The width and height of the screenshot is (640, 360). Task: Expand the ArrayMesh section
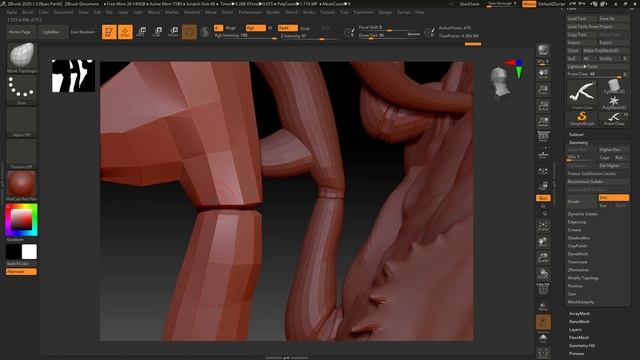tap(579, 313)
